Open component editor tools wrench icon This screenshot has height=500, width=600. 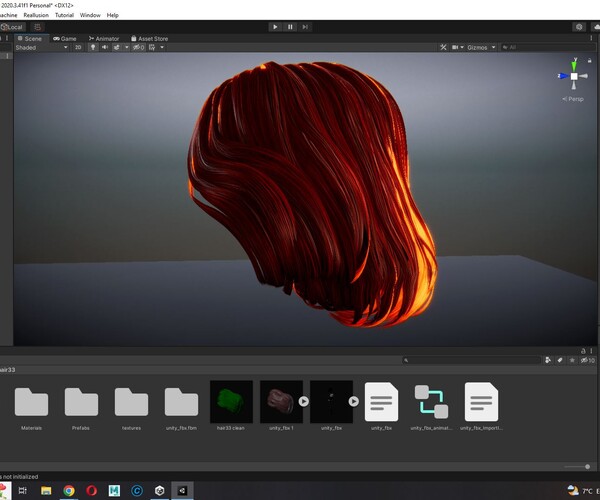443,47
